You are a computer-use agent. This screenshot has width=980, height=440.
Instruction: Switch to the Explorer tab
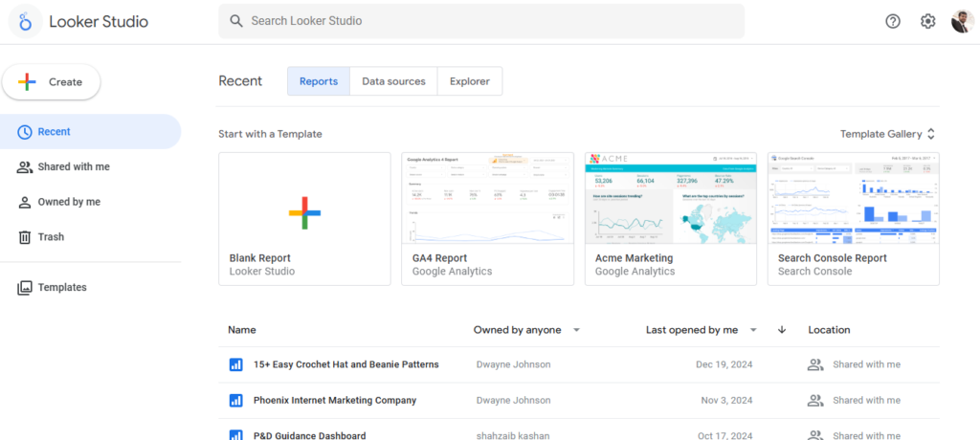pos(470,81)
